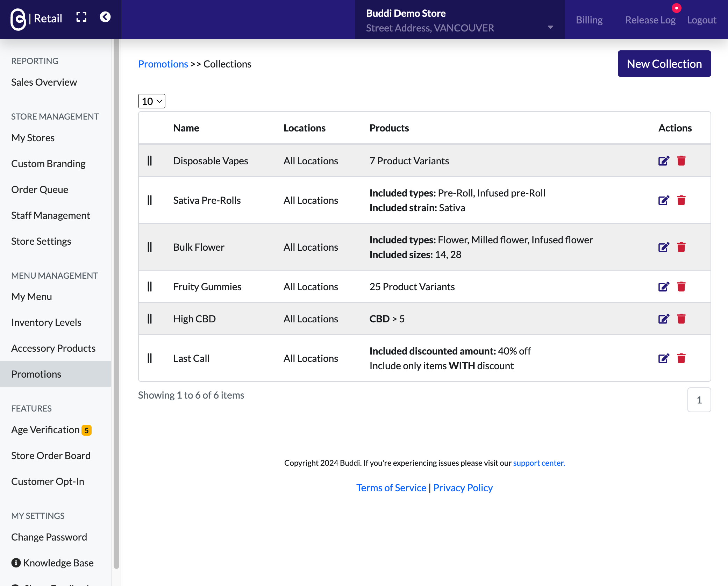This screenshot has height=586, width=728.
Task: Delete the Bulk Flower collection
Action: pyautogui.click(x=681, y=247)
